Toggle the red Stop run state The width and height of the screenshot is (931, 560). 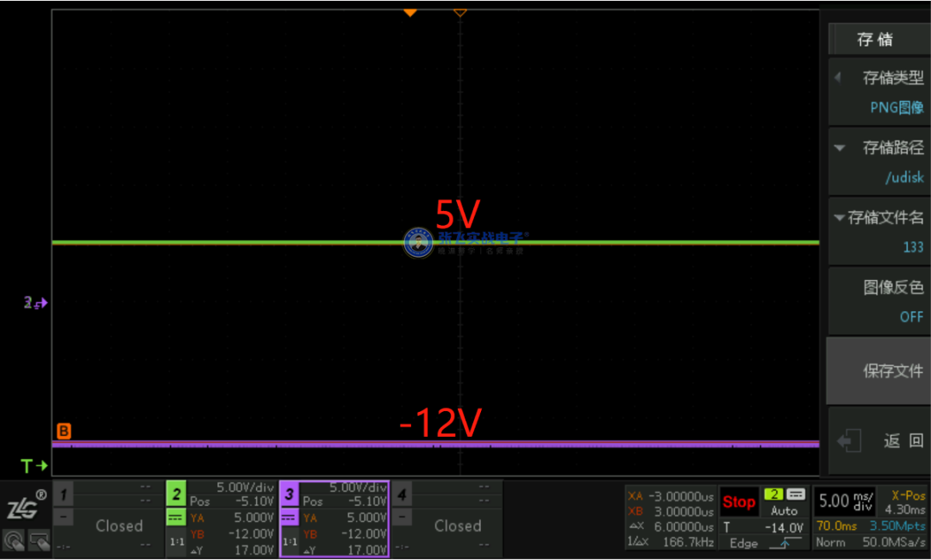tap(739, 502)
